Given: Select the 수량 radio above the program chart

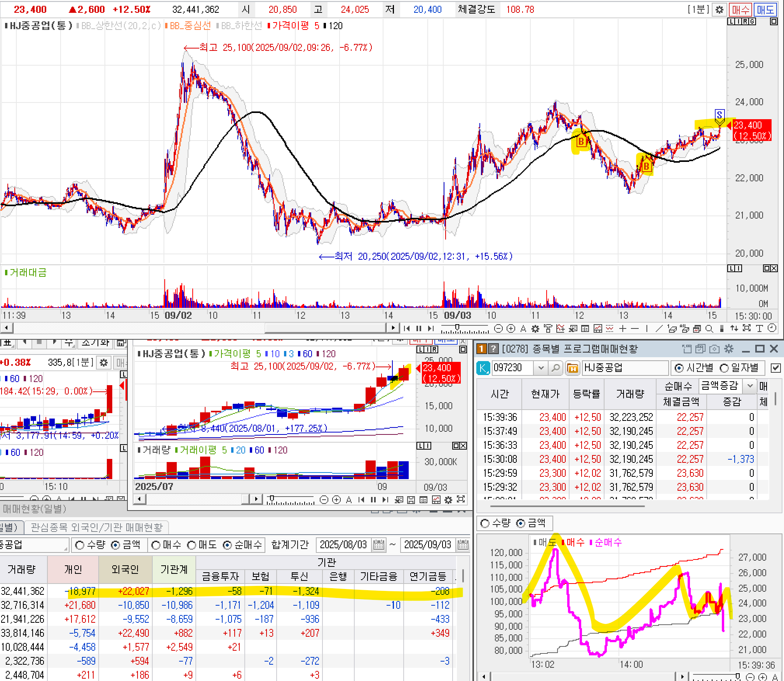Looking at the screenshot, I should (485, 523).
